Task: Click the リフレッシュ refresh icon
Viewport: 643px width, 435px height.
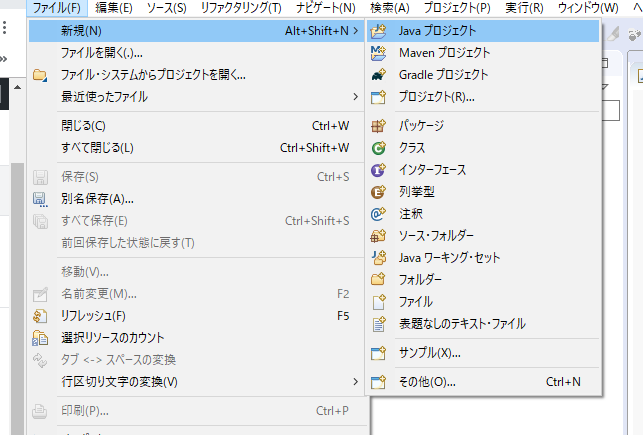Action: click(41, 316)
